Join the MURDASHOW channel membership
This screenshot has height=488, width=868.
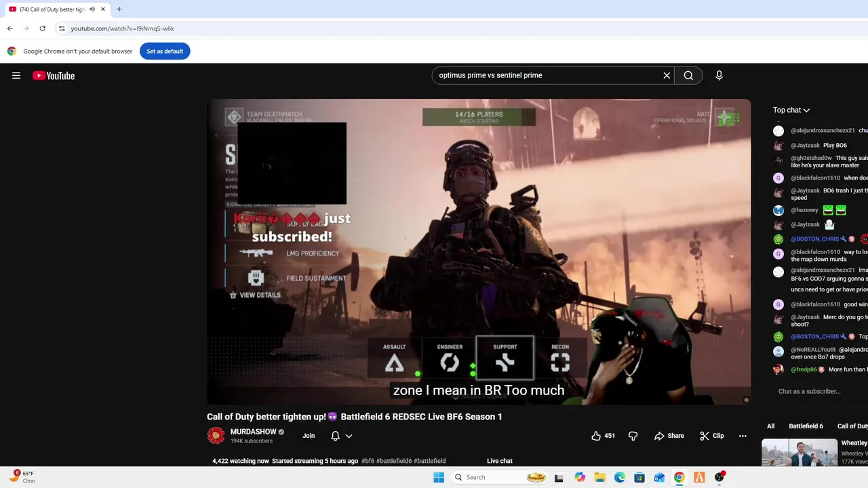[309, 436]
